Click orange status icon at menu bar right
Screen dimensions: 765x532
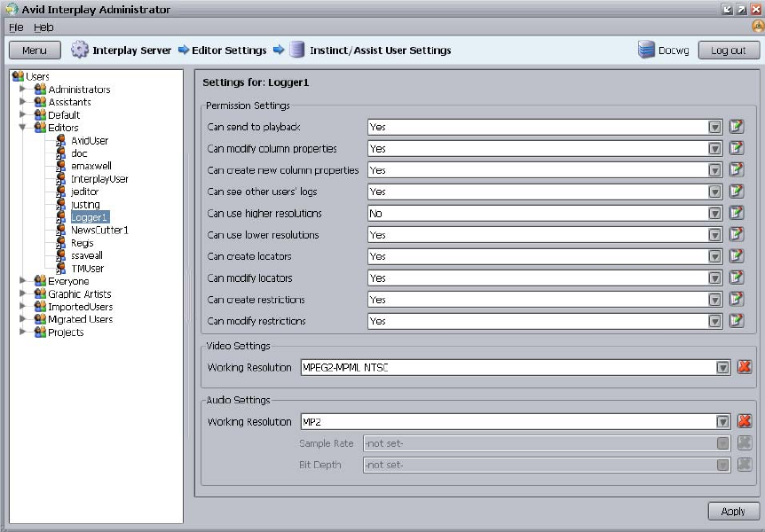point(758,27)
